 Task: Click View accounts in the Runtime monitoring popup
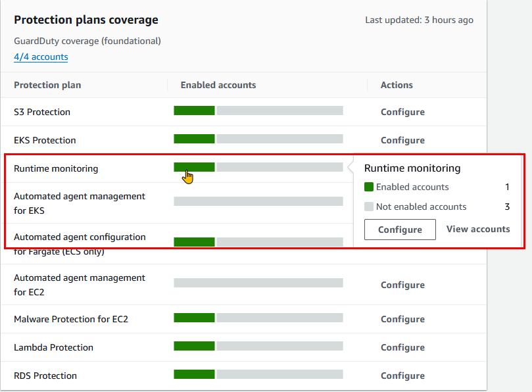478,229
